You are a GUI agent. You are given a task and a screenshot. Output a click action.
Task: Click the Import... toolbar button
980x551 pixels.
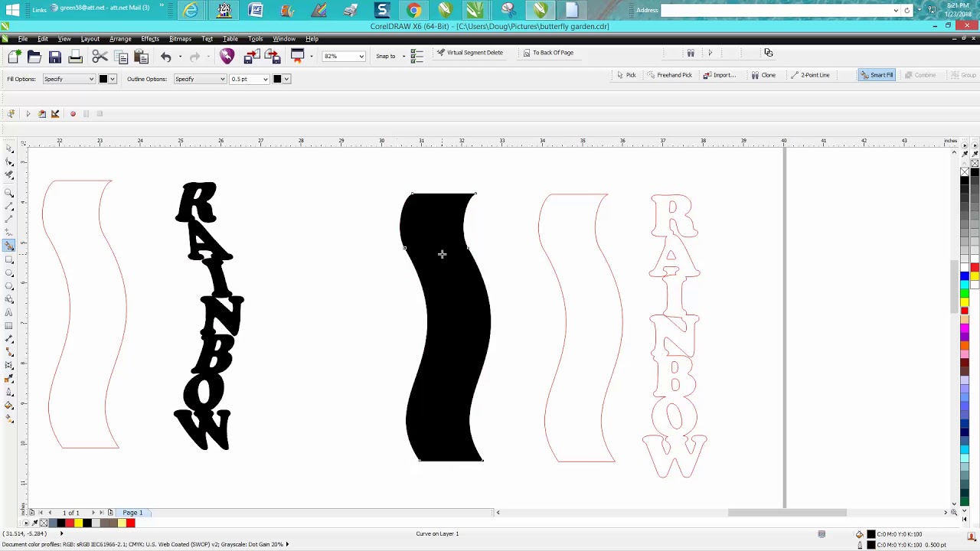click(720, 75)
